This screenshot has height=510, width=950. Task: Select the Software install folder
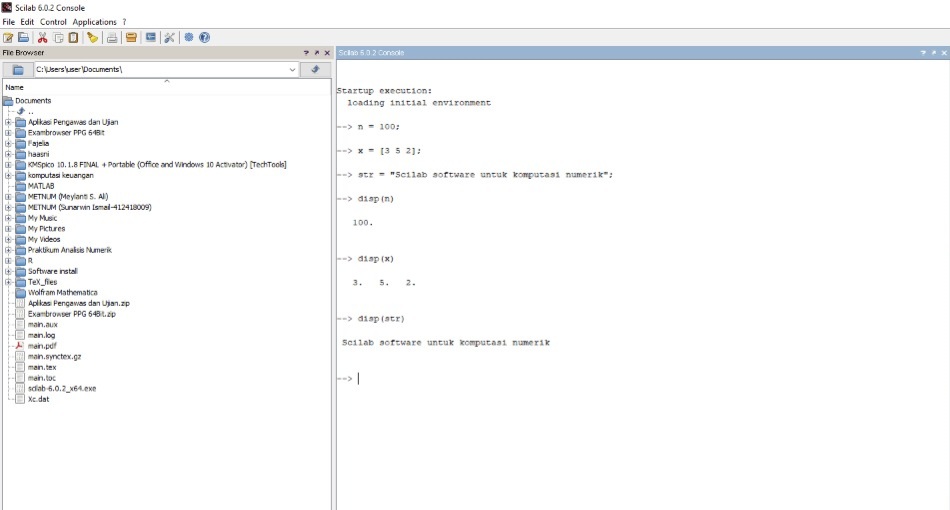(52, 271)
